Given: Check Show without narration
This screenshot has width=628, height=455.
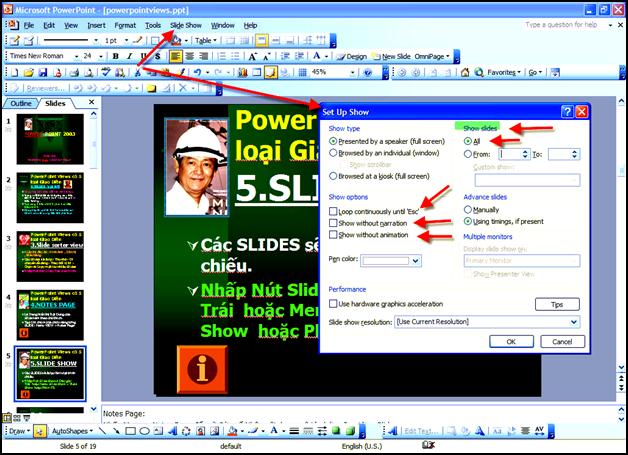Looking at the screenshot, I should pos(333,223).
